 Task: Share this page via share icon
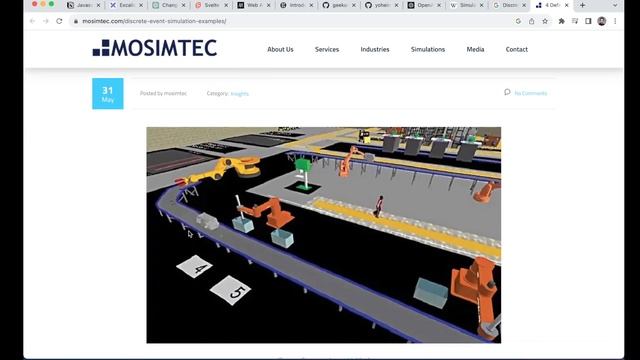531,21
